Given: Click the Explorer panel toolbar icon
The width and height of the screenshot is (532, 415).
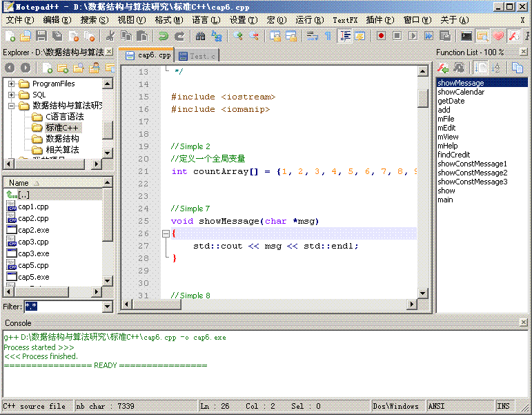Looking at the screenshot, I should [482, 36].
